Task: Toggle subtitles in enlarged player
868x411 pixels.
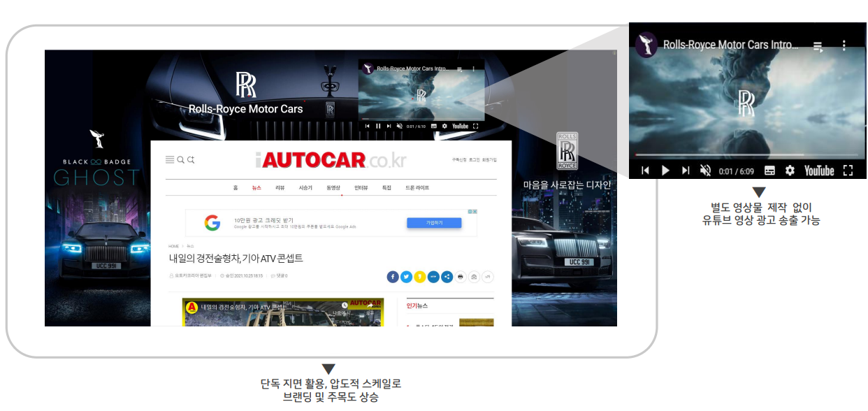Action: (x=769, y=171)
